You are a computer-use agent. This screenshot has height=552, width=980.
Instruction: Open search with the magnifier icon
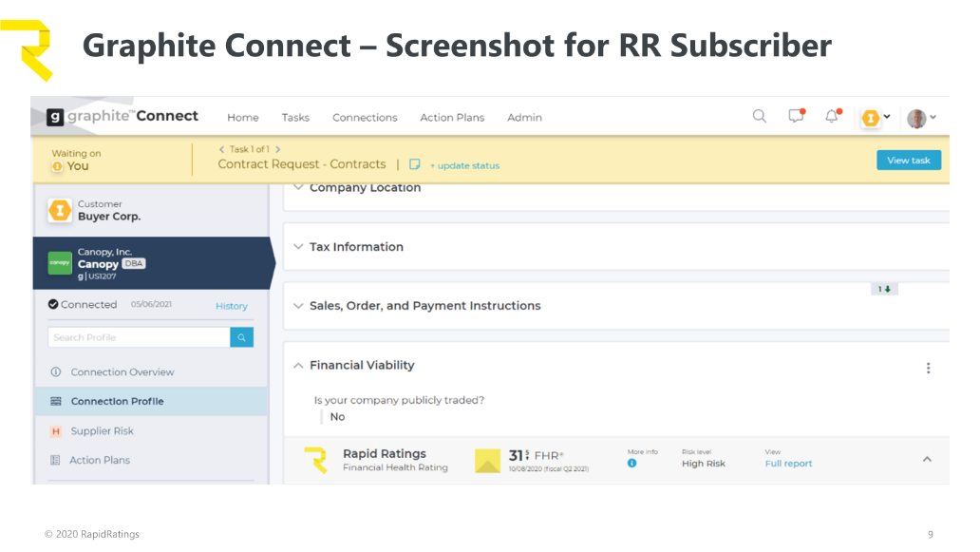[760, 116]
